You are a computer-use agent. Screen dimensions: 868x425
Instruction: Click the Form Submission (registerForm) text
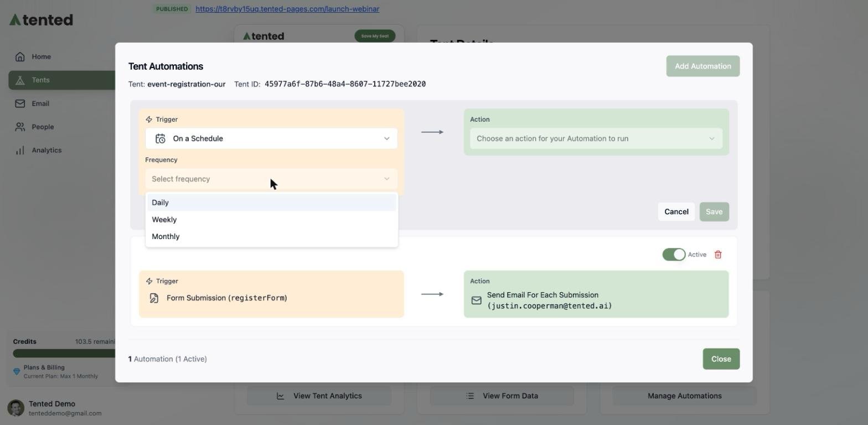(227, 298)
